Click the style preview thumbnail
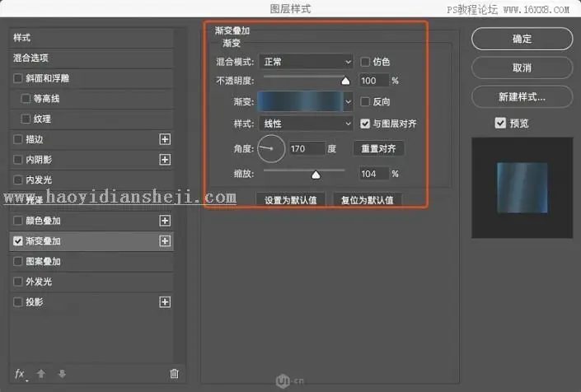The width and height of the screenshot is (581, 392). click(x=522, y=188)
